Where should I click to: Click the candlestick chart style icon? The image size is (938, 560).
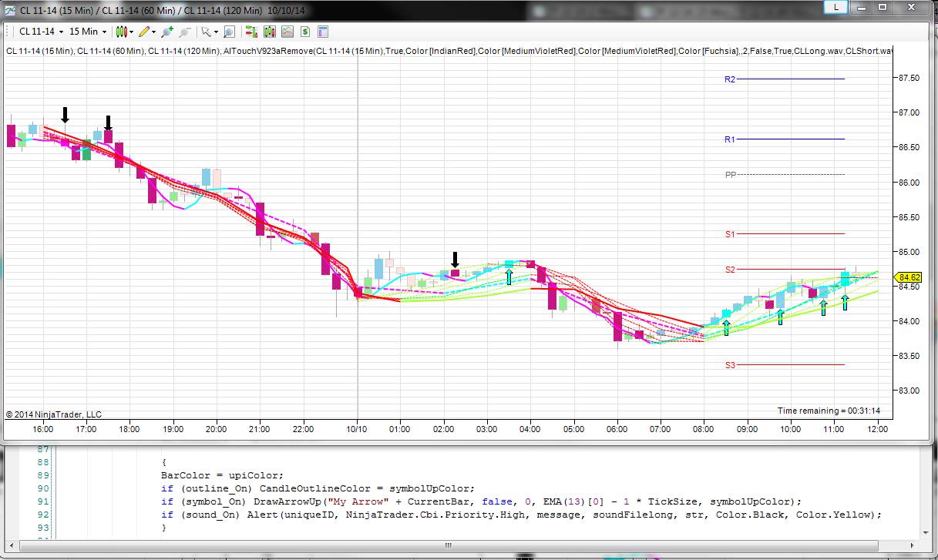click(x=121, y=32)
